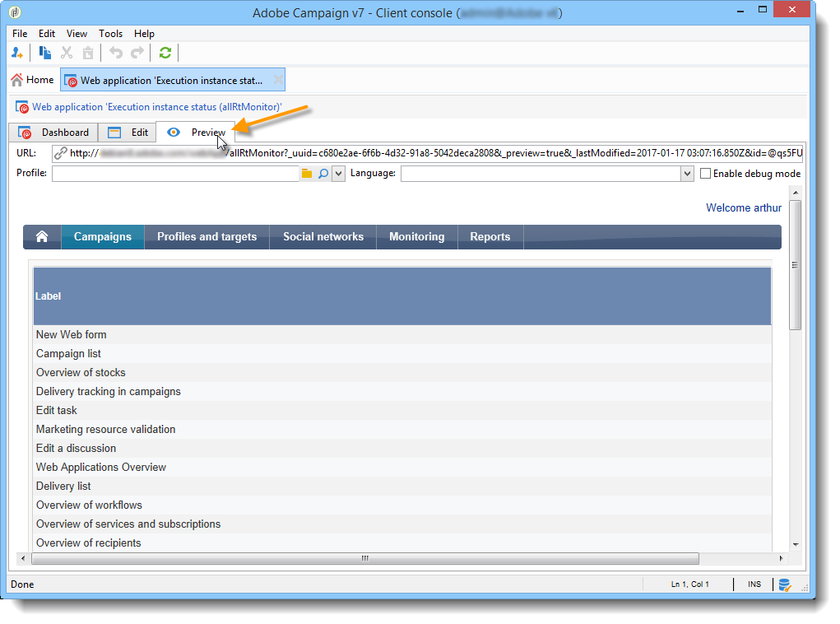Select 'Overview of workflows' row
The width and height of the screenshot is (840, 624).
point(402,505)
